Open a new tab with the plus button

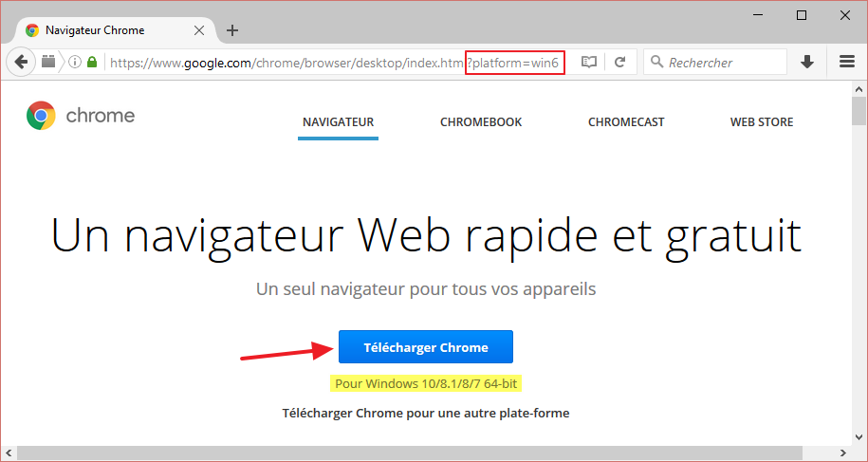(232, 30)
